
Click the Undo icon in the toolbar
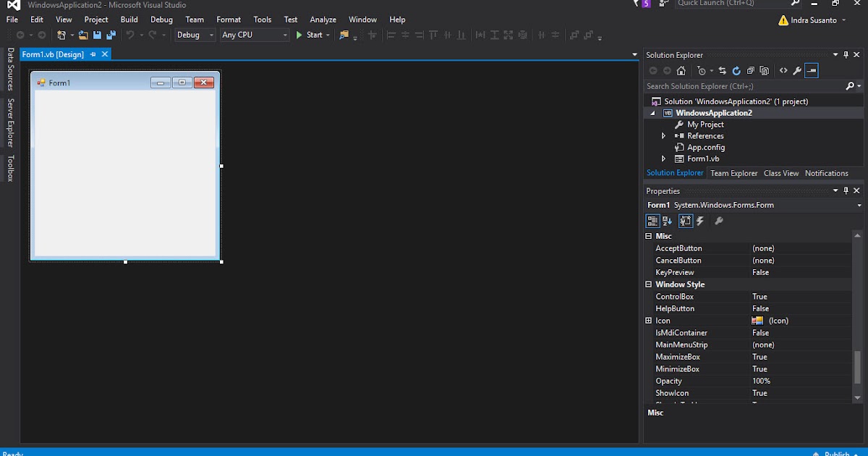pos(130,35)
